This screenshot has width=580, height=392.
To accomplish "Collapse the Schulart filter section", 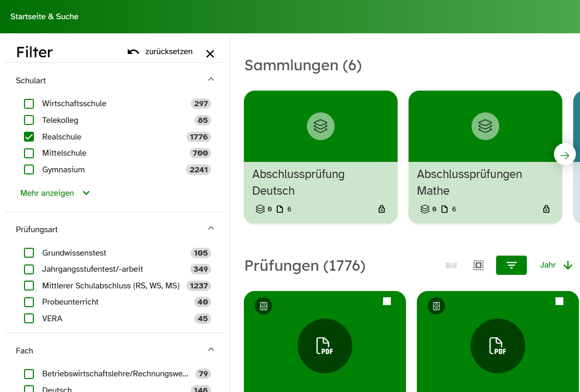I will 211,80.
